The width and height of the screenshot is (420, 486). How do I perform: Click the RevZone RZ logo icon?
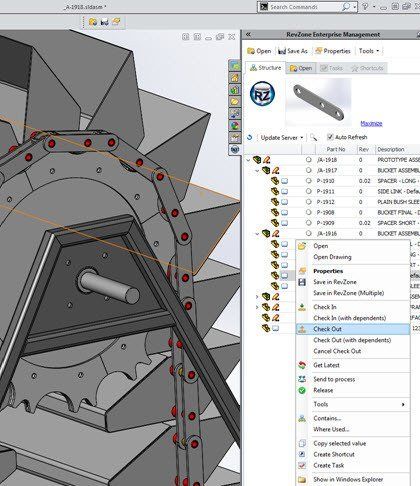pyautogui.click(x=263, y=94)
